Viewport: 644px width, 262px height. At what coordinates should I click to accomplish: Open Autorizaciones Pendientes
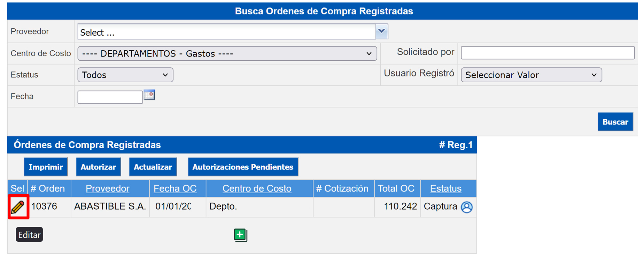[x=243, y=167]
